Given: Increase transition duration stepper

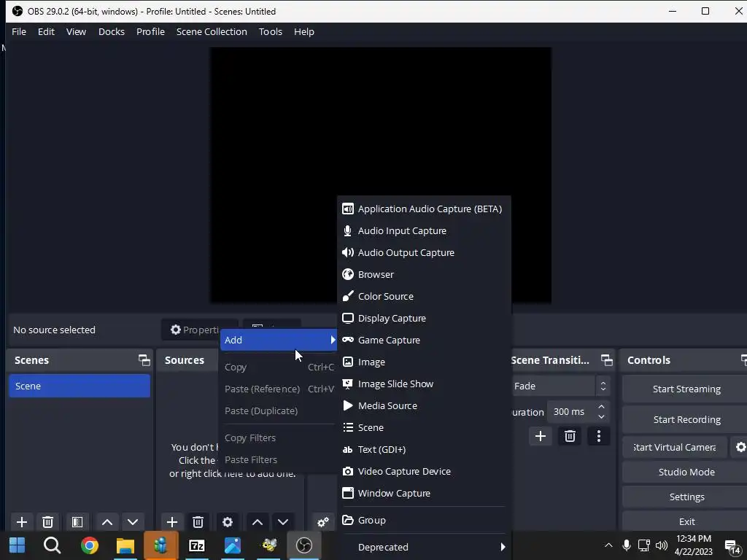Looking at the screenshot, I should (602, 407).
